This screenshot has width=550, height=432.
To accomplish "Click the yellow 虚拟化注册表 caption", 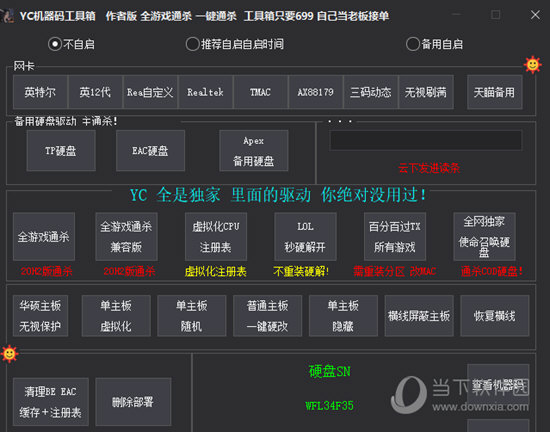I will coord(216,271).
